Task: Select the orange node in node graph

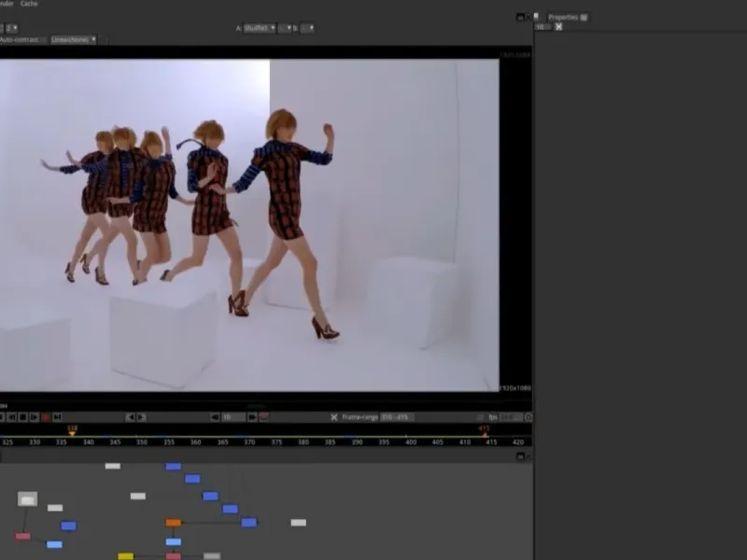Action: pos(173,523)
